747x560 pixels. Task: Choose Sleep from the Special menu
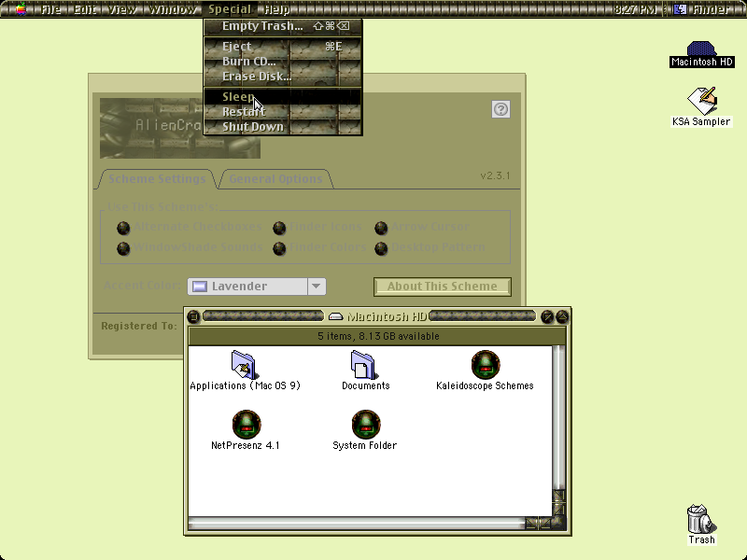click(x=283, y=97)
